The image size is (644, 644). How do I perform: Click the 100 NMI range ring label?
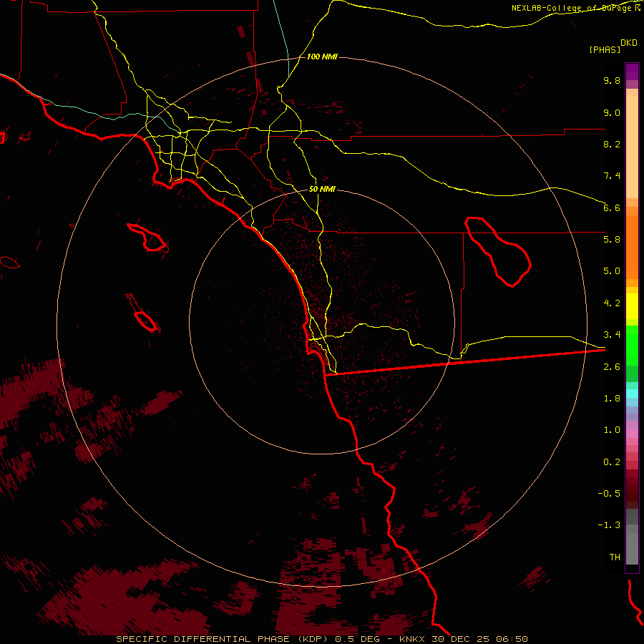[322, 57]
